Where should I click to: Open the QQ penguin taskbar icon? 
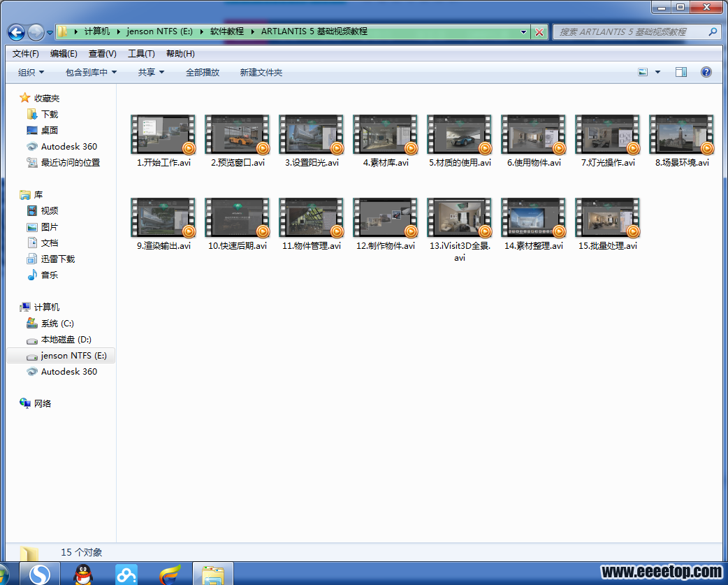click(x=84, y=574)
